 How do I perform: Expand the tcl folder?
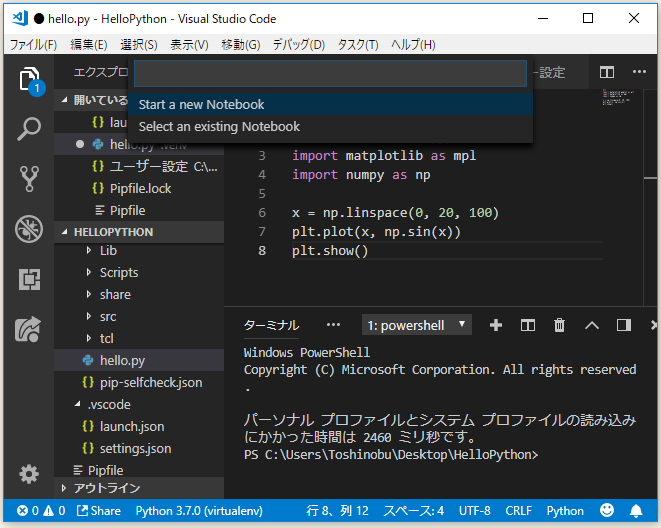(89, 338)
